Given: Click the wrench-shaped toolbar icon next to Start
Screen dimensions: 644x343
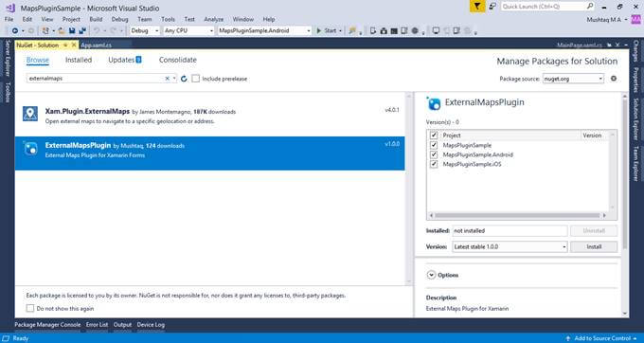Looking at the screenshot, I should (x=352, y=31).
